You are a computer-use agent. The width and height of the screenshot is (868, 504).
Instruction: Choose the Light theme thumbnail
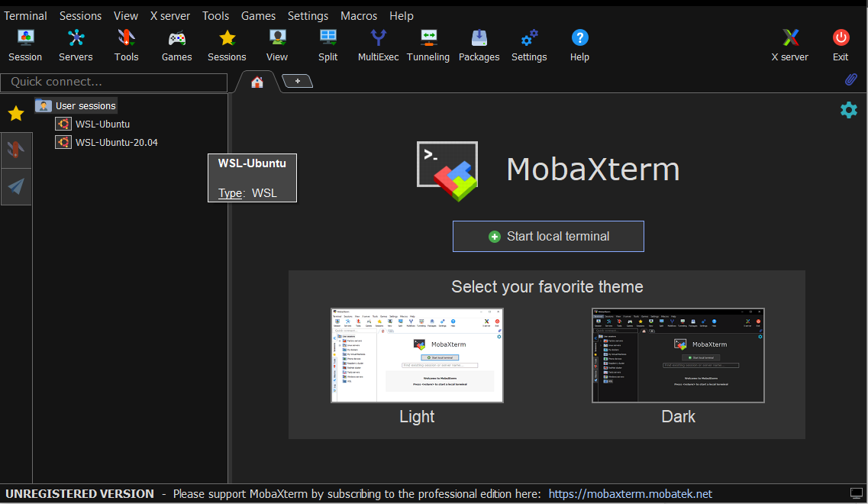click(x=417, y=355)
